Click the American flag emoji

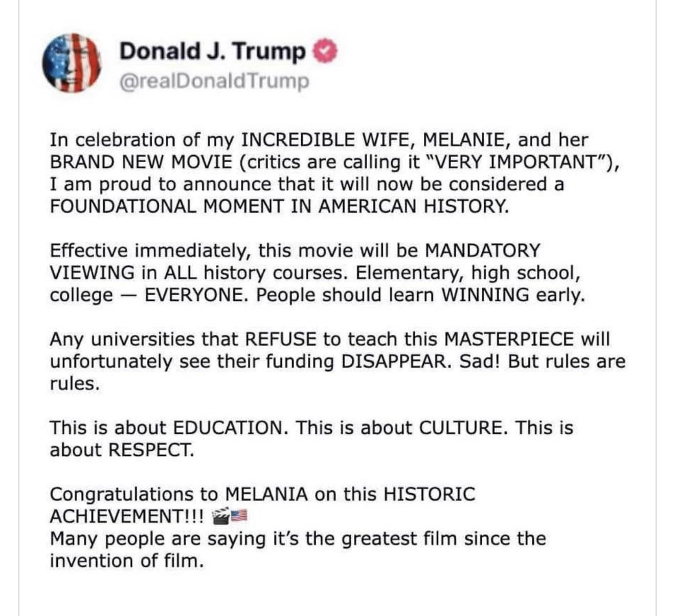coord(240,516)
